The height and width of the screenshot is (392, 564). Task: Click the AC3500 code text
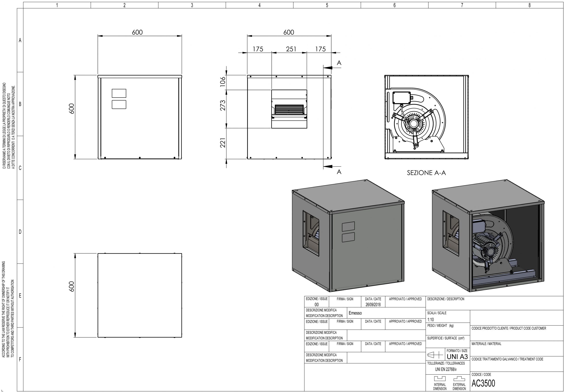[x=483, y=383]
